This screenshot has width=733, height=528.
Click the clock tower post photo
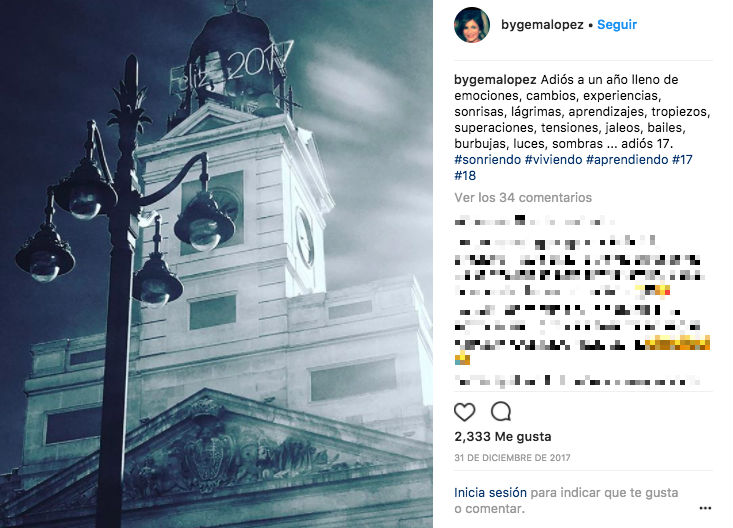[x=216, y=264]
